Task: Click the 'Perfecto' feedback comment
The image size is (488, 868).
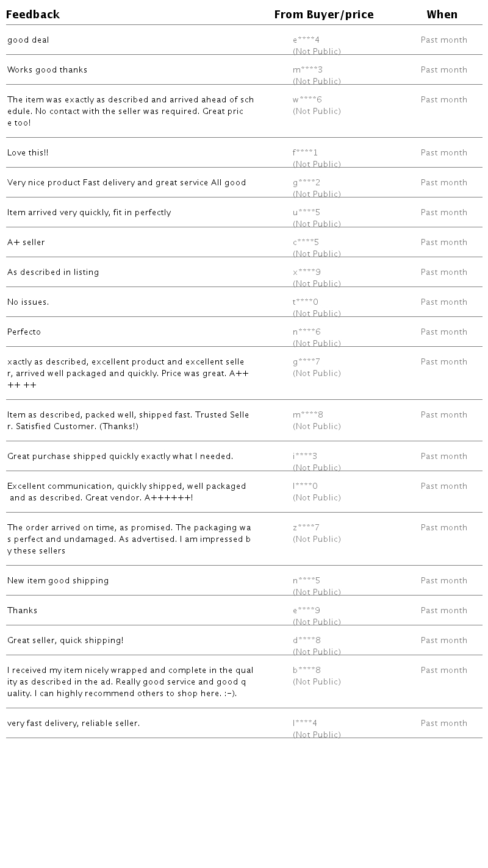Action: coord(24,332)
